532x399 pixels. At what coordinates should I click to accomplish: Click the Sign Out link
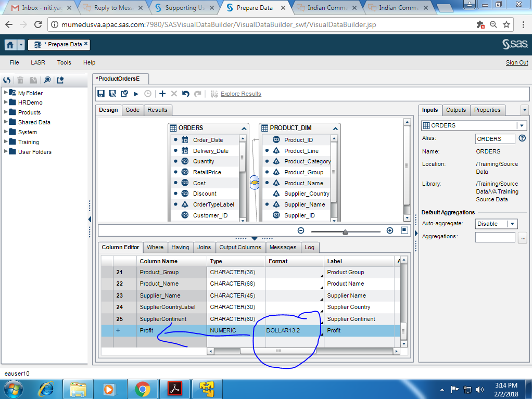tap(516, 62)
